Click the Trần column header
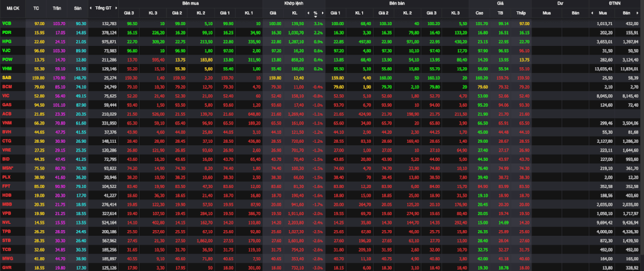The image size is (644, 271). (x=57, y=8)
